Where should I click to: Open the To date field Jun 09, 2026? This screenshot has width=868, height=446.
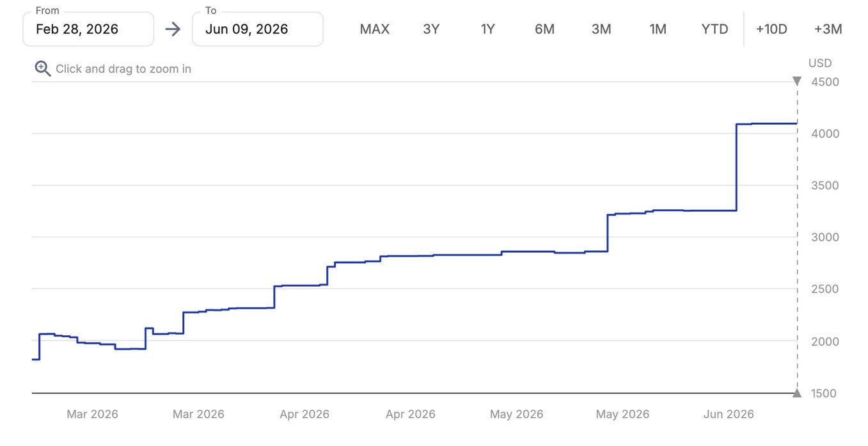(258, 29)
